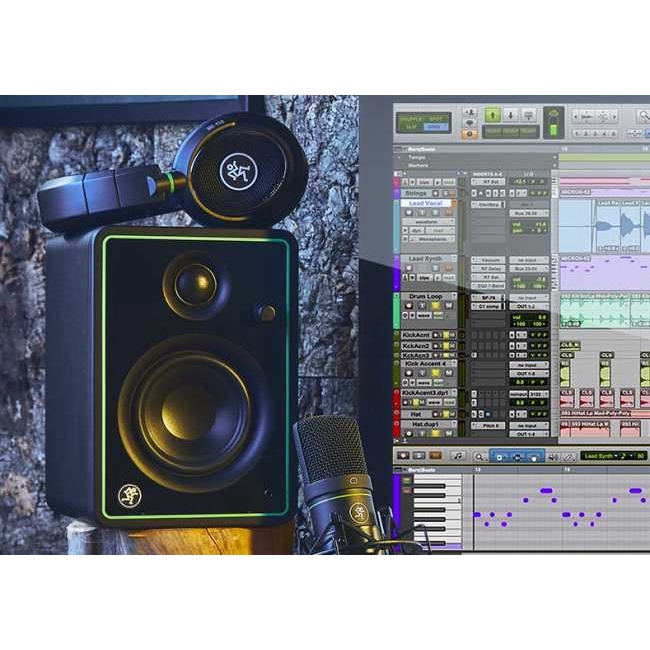Select the Zoomer tool in MIDI editor toolbar
This screenshot has height=650, width=650.
click(x=480, y=457)
